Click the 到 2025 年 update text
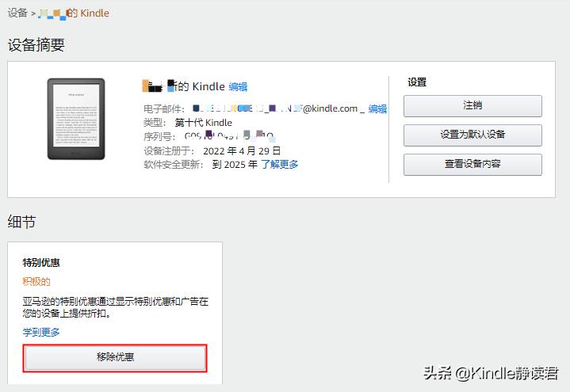 pos(235,165)
